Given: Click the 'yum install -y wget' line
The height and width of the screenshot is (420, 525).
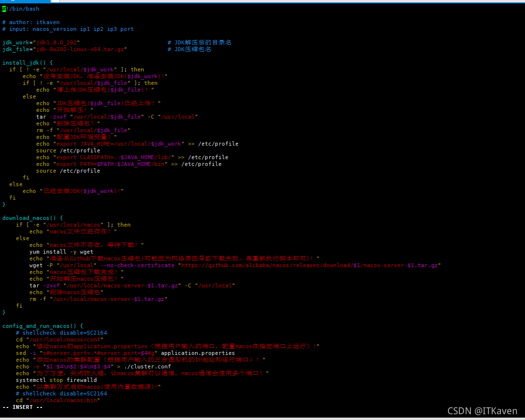Looking at the screenshot, I should tap(61, 252).
